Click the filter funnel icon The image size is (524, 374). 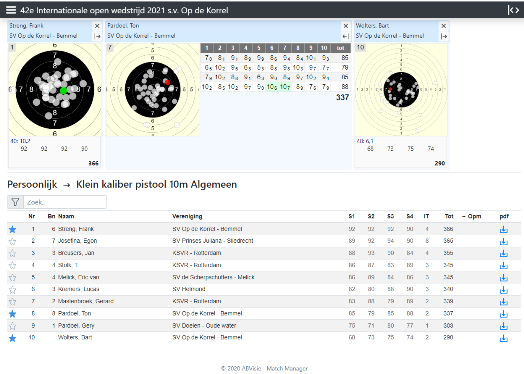pyautogui.click(x=15, y=202)
